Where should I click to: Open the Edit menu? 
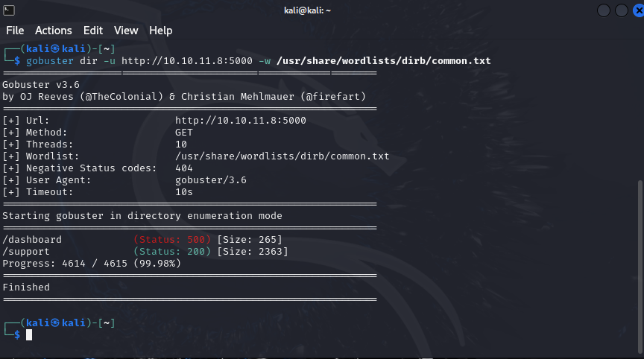click(93, 31)
